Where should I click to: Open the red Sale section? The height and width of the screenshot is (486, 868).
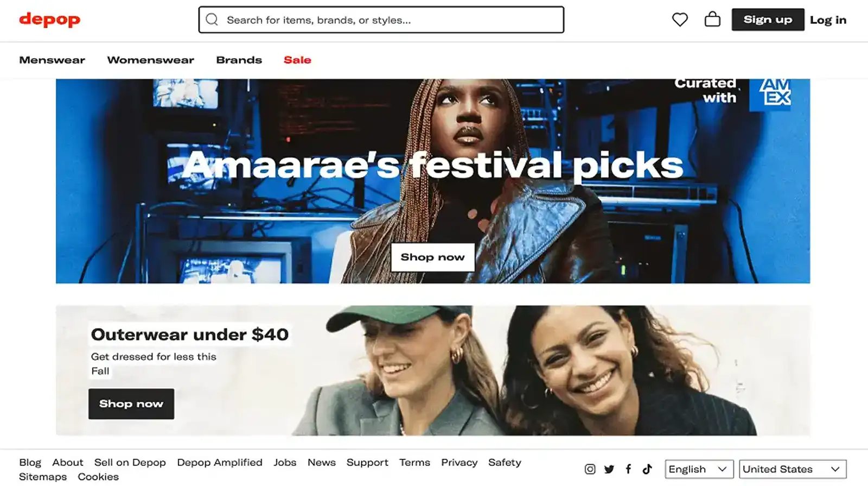coord(297,60)
